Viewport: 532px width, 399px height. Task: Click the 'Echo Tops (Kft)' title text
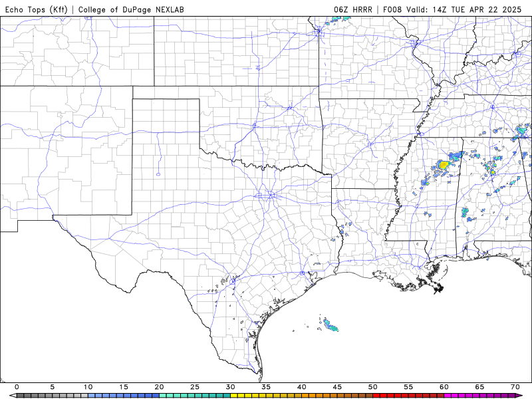37,9
